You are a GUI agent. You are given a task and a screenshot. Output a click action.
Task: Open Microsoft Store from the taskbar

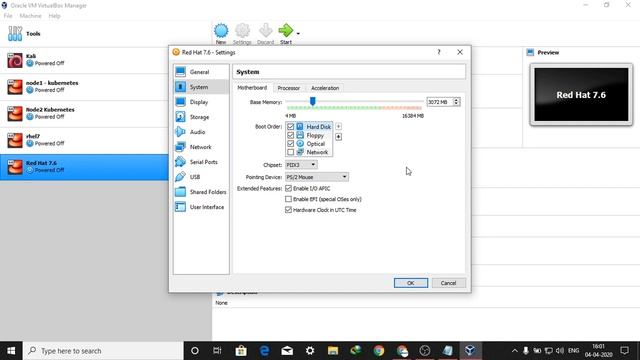point(241,351)
